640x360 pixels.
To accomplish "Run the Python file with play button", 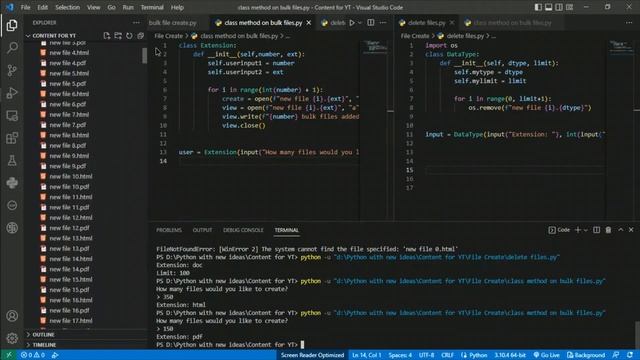I will [x=352, y=23].
